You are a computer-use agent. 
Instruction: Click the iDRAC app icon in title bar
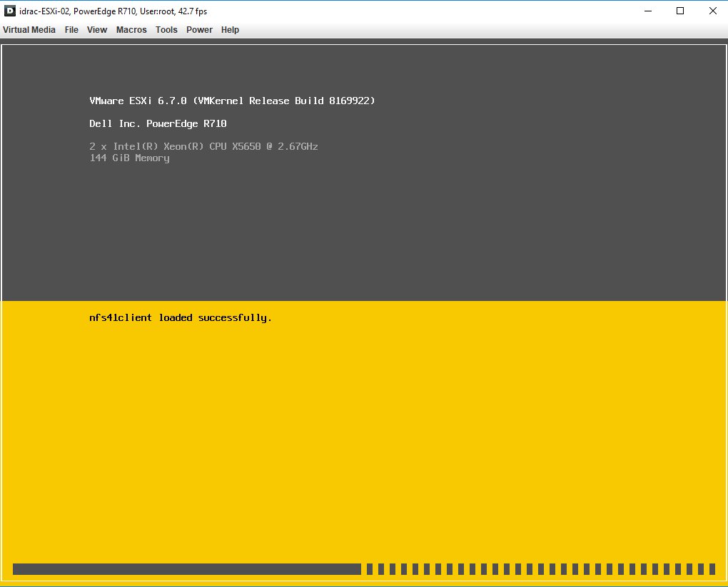point(10,11)
